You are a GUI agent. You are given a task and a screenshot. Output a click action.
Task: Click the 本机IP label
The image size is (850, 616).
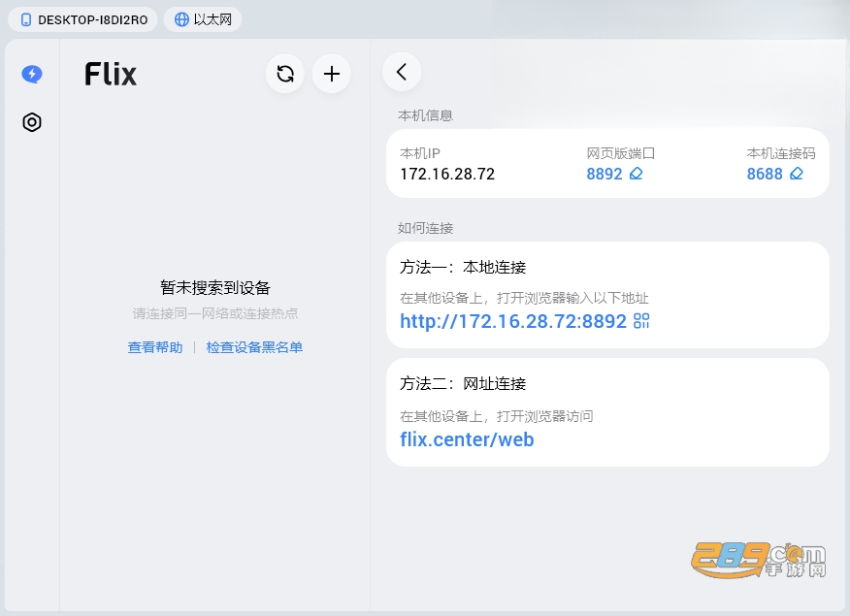click(x=420, y=153)
